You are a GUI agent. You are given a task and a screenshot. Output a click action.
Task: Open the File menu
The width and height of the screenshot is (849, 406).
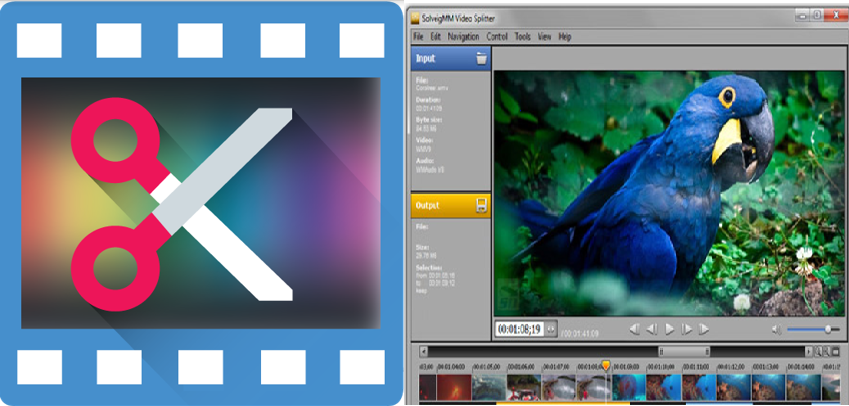[418, 37]
